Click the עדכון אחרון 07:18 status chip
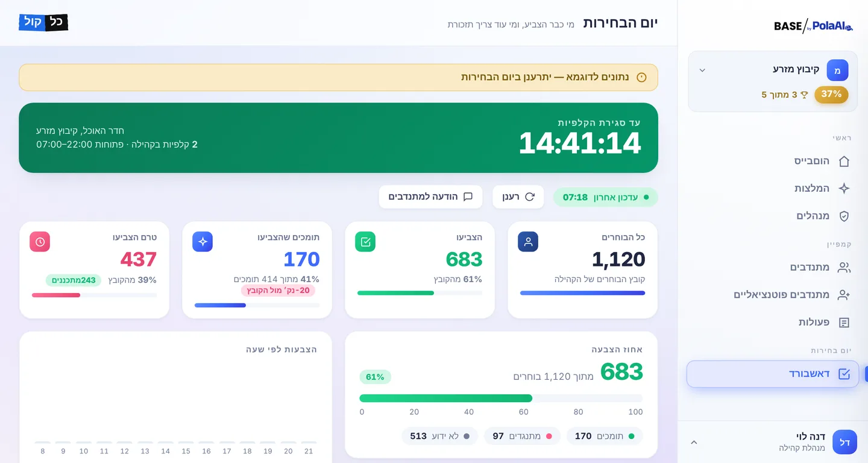 [606, 197]
